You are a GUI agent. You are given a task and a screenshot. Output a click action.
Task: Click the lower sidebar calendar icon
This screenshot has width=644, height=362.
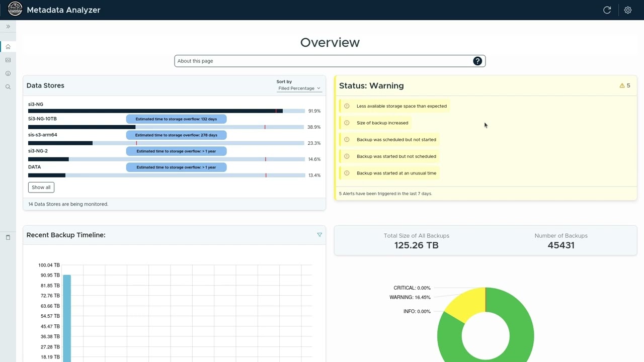(x=8, y=237)
